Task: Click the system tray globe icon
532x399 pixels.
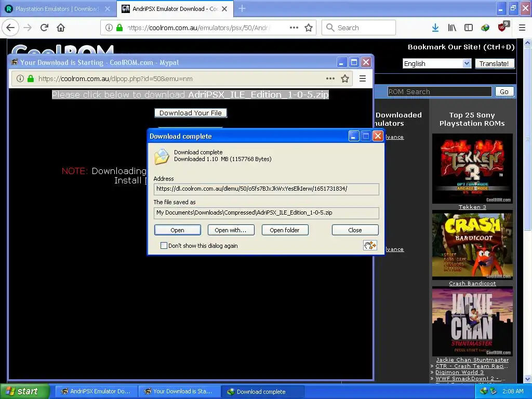Action: [x=484, y=392]
